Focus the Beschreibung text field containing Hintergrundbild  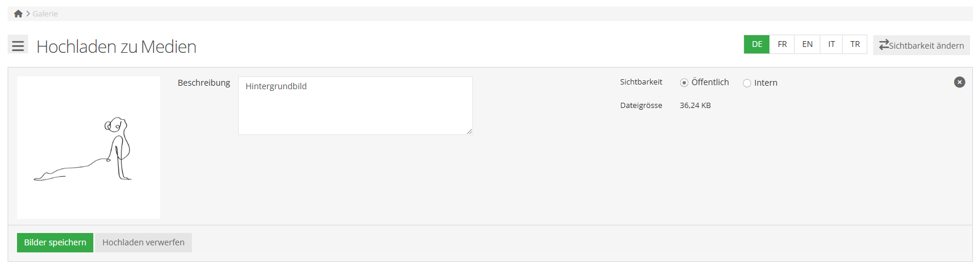pyautogui.click(x=355, y=106)
